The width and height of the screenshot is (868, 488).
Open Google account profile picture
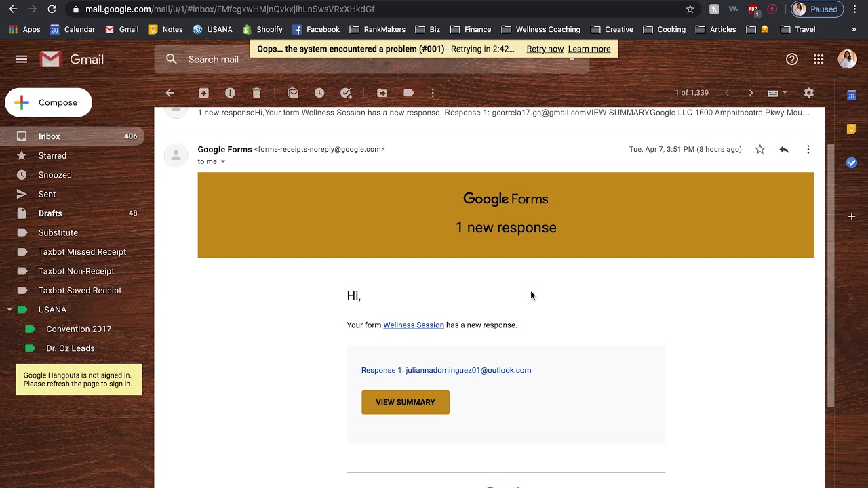click(x=847, y=59)
